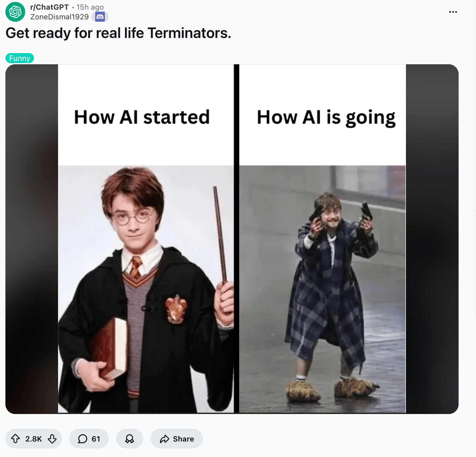The width and height of the screenshot is (476, 457).
Task: Open the 61 comments count
Action: click(96, 439)
